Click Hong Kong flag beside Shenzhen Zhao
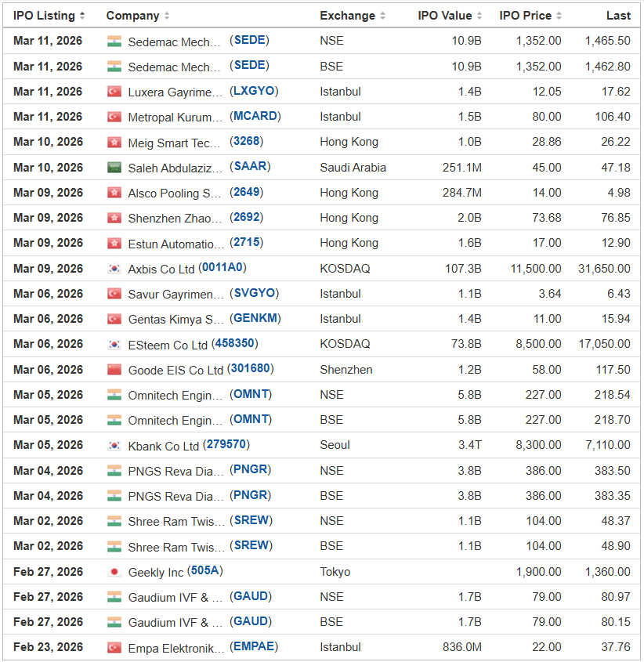This screenshot has width=644, height=662. pos(114,218)
